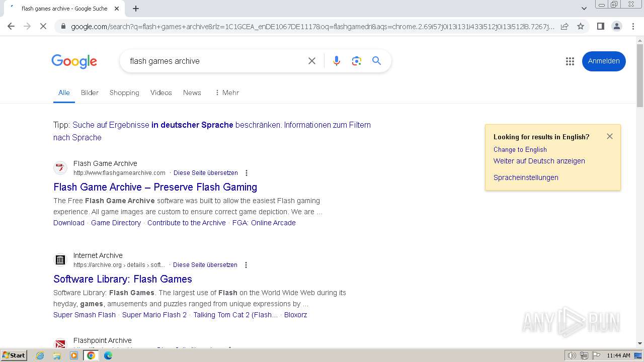Open Chrome three-dot menu
Screen dimensions: 644x362
633,26
